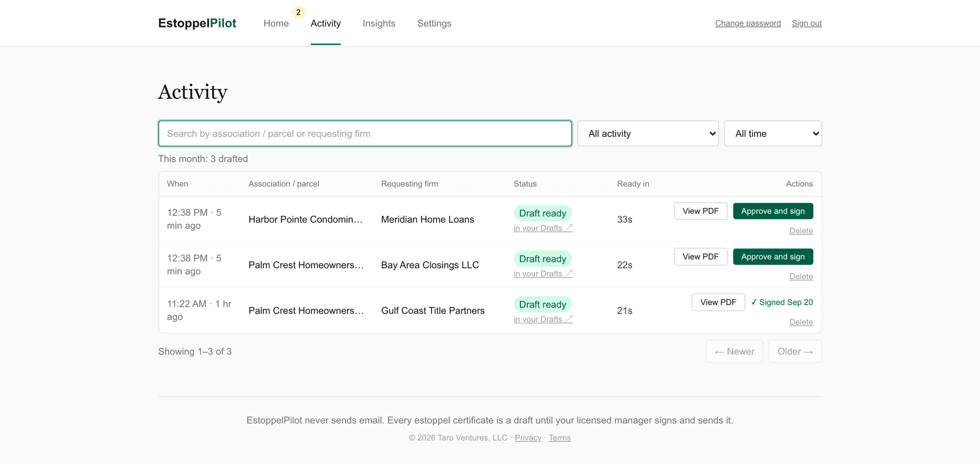The image size is (980, 465).
Task: Click the EstoppelPilot logo
Action: pyautogui.click(x=197, y=23)
